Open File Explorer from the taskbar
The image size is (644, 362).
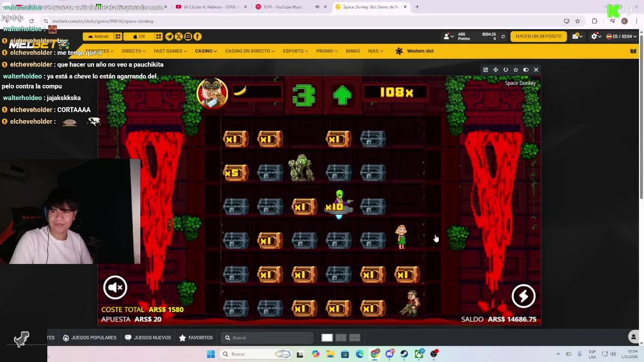330,354
